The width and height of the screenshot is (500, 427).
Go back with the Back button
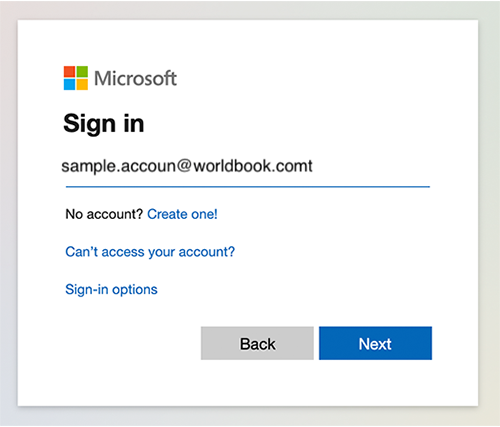click(x=257, y=343)
